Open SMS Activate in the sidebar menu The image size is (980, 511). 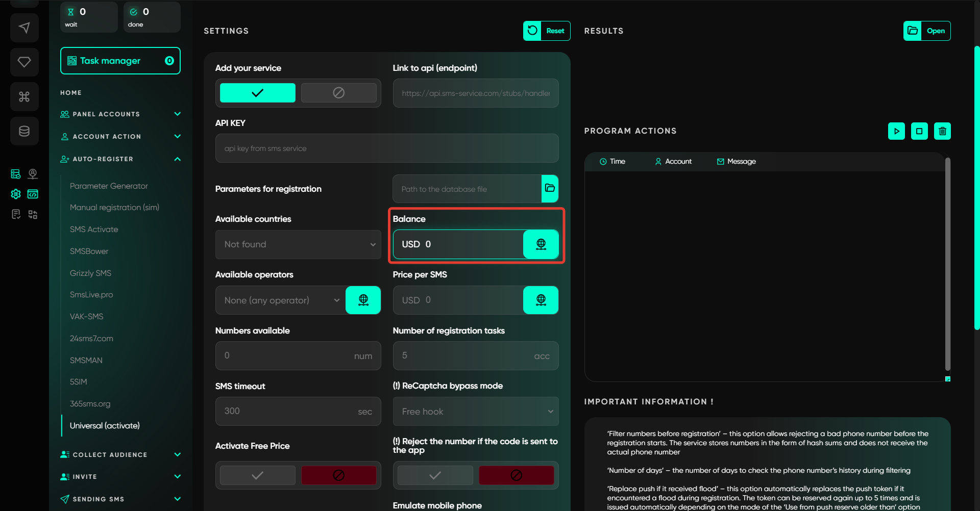click(94, 229)
